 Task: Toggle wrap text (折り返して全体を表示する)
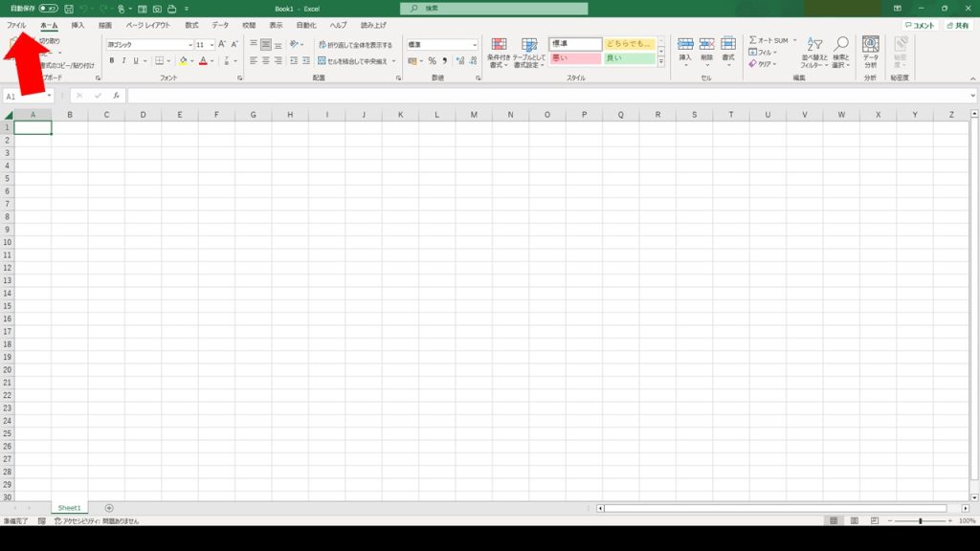(354, 45)
